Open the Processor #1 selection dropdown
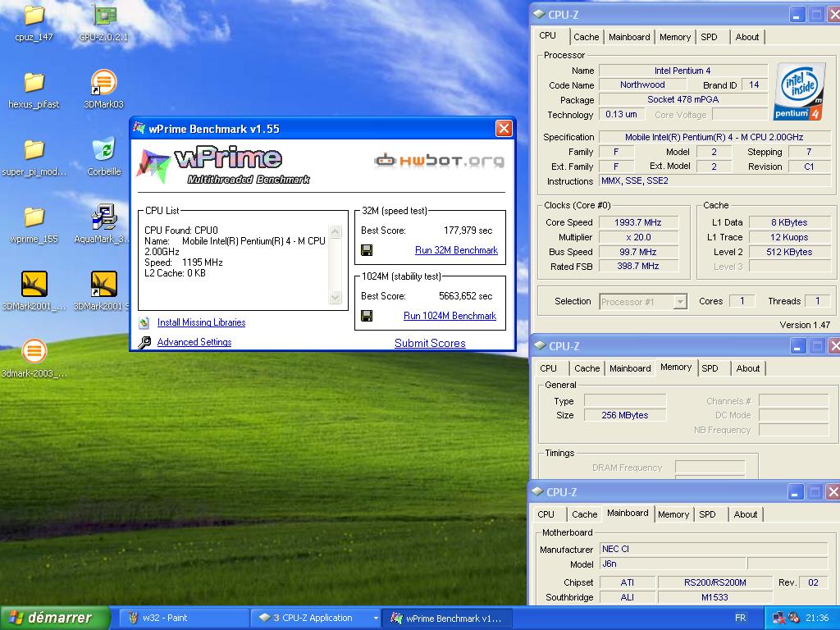 pyautogui.click(x=680, y=302)
